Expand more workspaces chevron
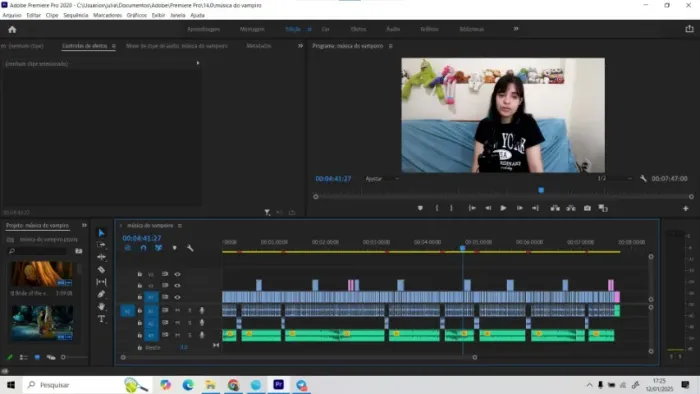 [x=516, y=29]
